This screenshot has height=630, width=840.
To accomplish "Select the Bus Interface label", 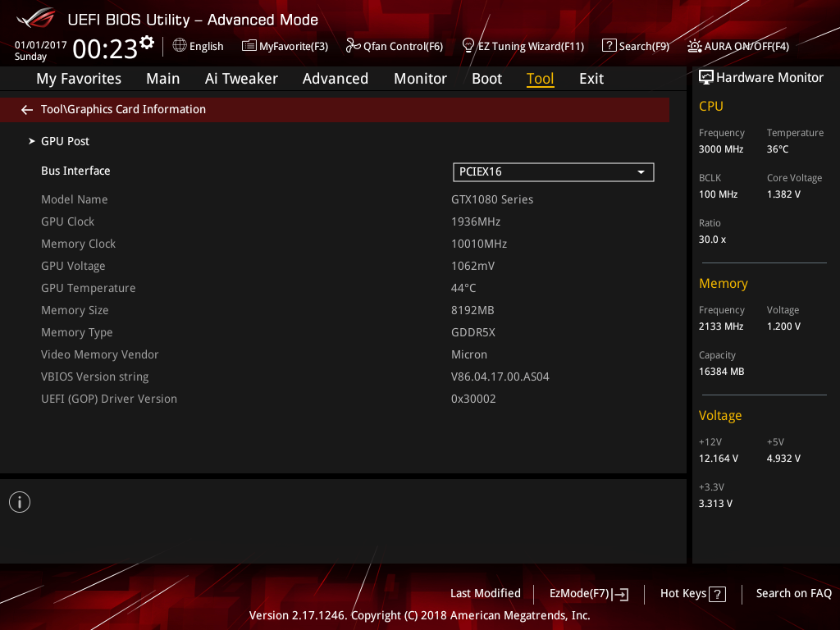I will coord(75,171).
